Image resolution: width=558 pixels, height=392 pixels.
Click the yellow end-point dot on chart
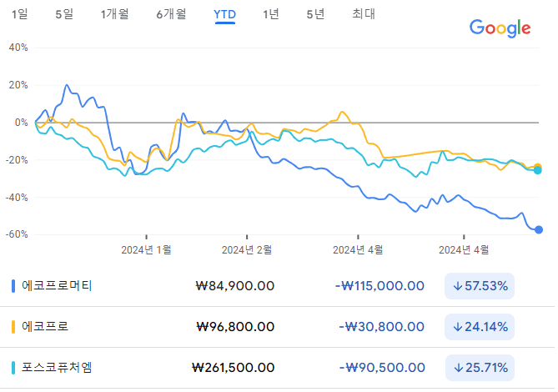coord(538,166)
